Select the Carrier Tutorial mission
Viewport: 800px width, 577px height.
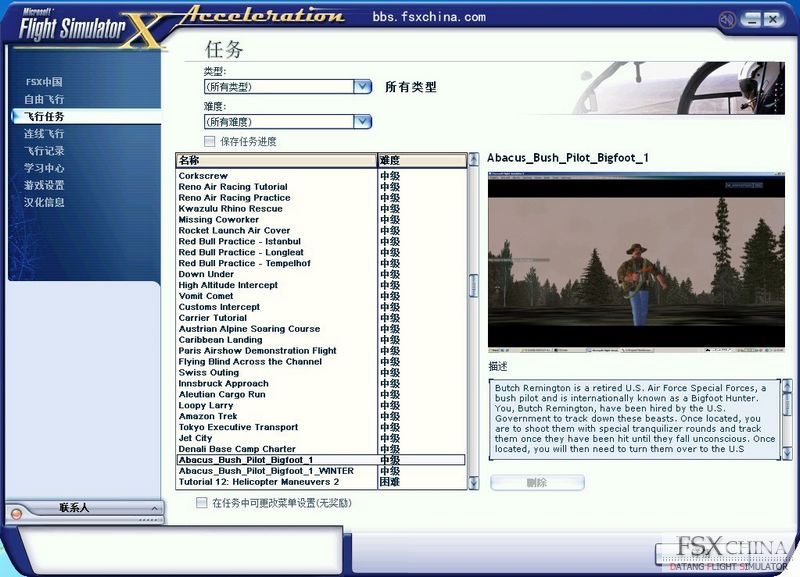(212, 318)
